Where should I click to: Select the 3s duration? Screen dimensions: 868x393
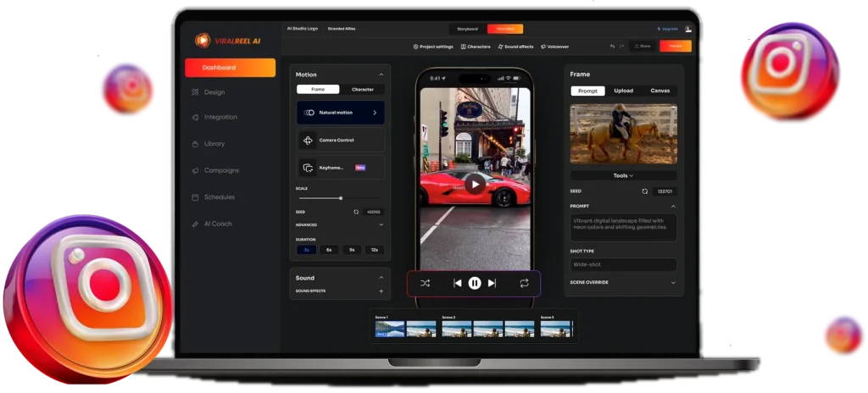pyautogui.click(x=306, y=250)
